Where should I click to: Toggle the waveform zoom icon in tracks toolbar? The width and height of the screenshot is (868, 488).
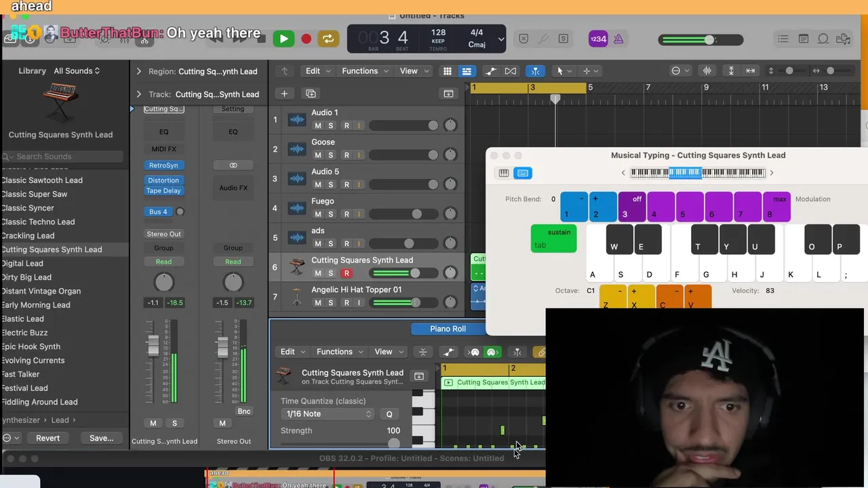pyautogui.click(x=707, y=70)
